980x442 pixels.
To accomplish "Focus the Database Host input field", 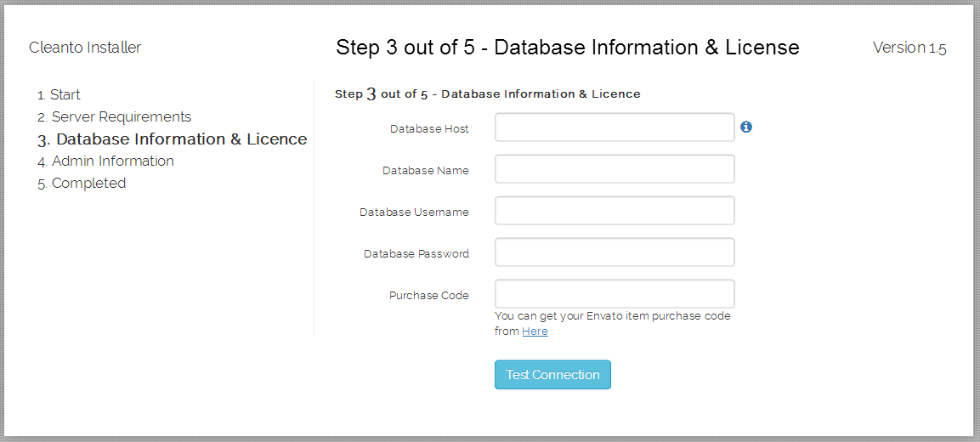I will (x=615, y=127).
